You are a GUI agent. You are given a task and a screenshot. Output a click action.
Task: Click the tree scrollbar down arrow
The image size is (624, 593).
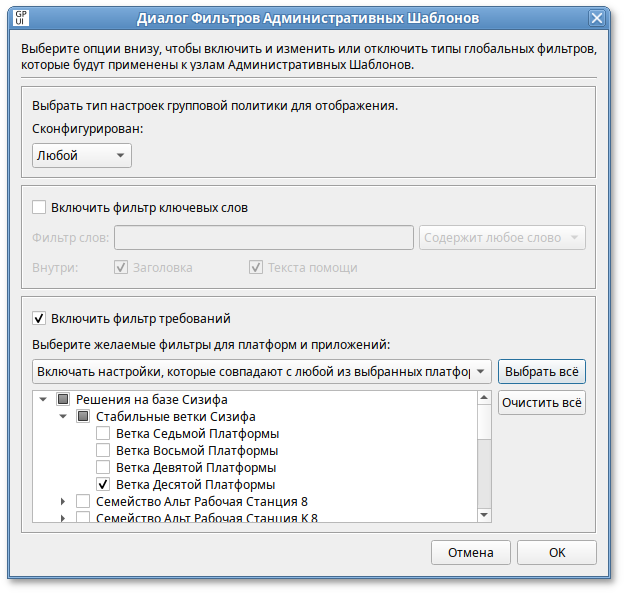tap(484, 515)
